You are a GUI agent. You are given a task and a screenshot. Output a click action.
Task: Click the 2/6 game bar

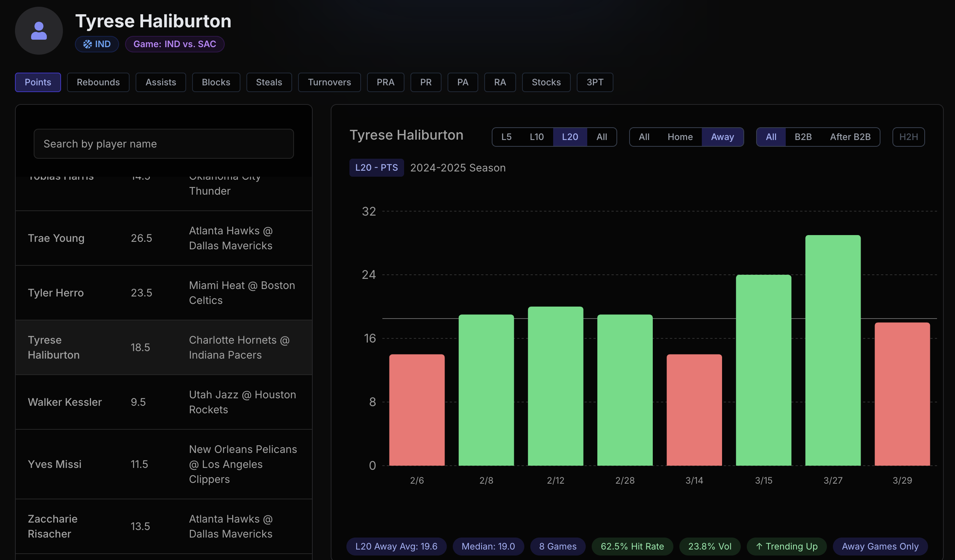(x=417, y=410)
